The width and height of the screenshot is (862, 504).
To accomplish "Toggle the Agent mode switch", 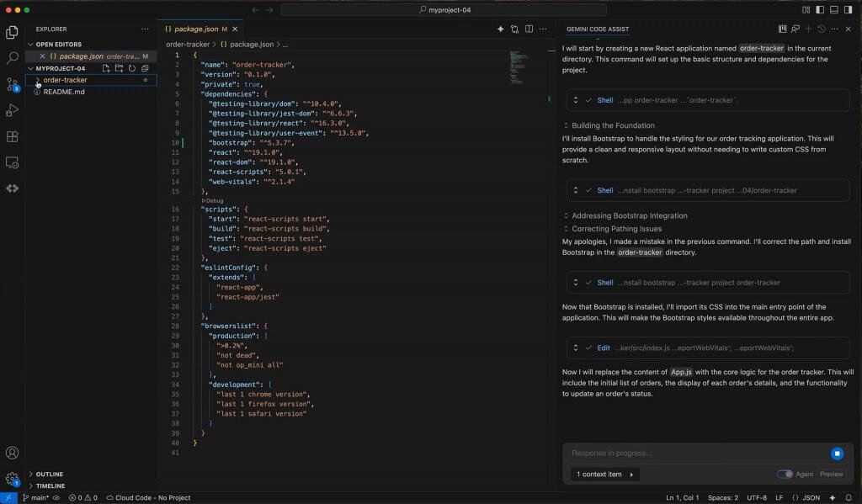I will click(x=785, y=474).
